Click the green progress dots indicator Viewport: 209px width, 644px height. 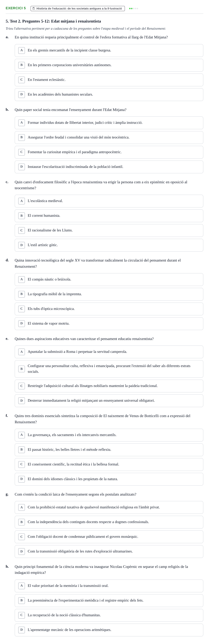(x=134, y=9)
